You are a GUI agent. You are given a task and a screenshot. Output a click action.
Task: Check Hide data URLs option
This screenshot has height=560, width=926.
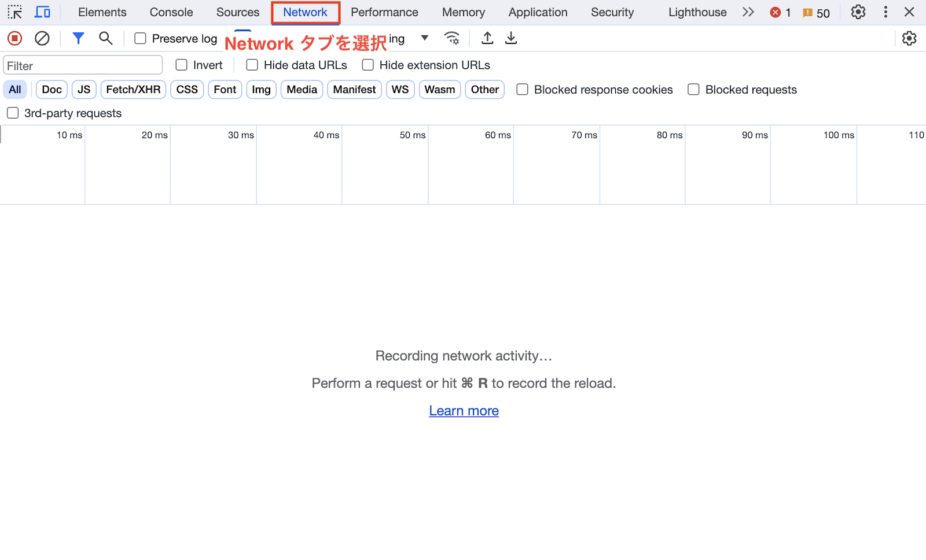252,65
